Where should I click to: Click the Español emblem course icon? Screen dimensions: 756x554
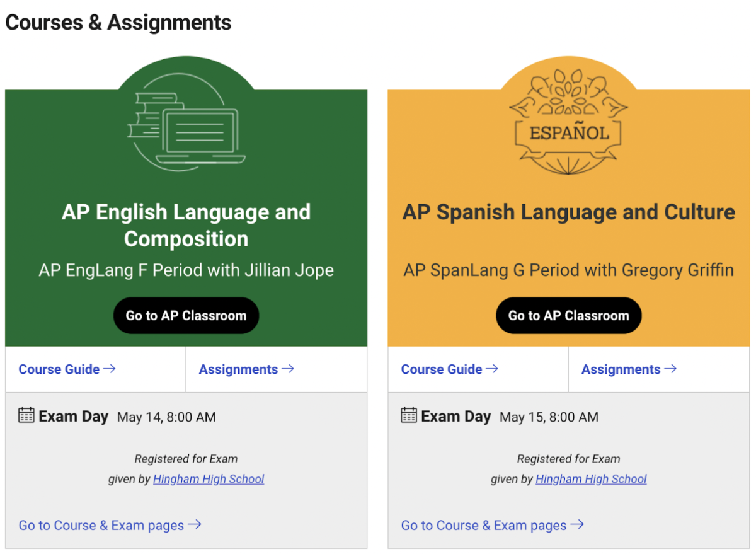(x=568, y=121)
